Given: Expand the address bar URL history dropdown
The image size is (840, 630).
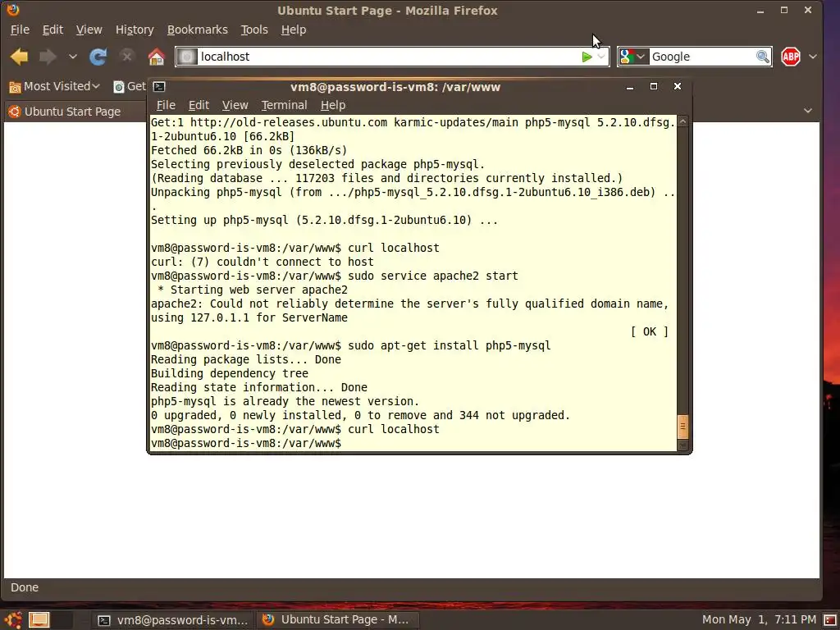Looking at the screenshot, I should coord(601,57).
